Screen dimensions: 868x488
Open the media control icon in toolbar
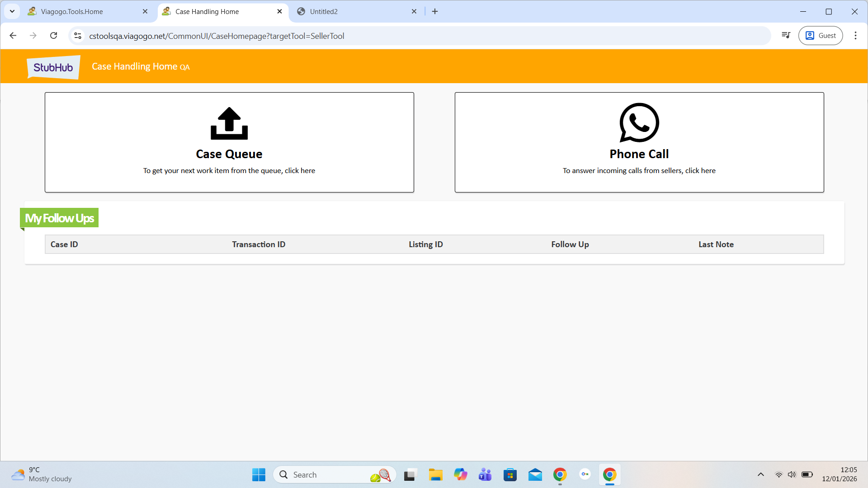(786, 36)
